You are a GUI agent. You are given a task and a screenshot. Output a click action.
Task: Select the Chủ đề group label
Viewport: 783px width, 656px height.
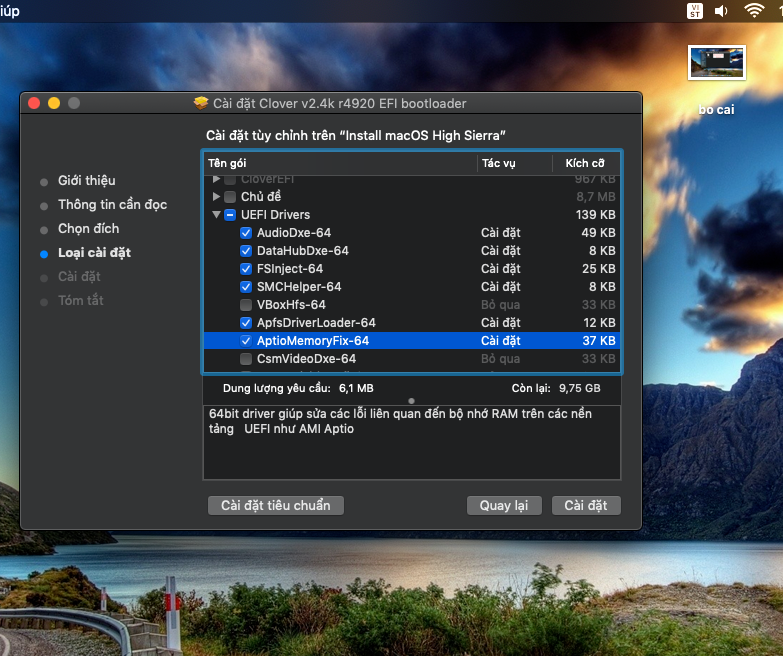(x=261, y=197)
